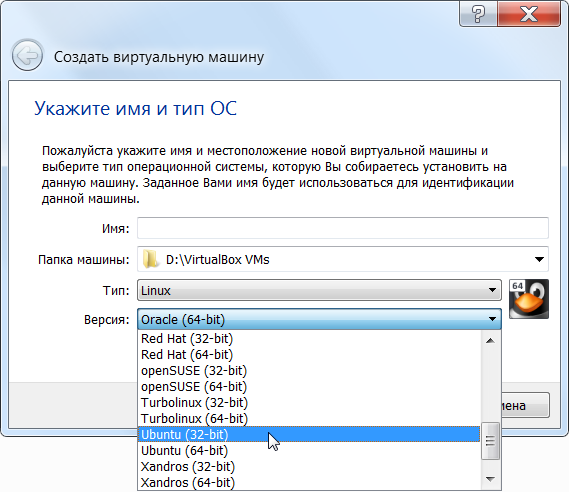Open the Тип Linux type dropdown
Image resolution: width=569 pixels, height=492 pixels.
tap(319, 290)
